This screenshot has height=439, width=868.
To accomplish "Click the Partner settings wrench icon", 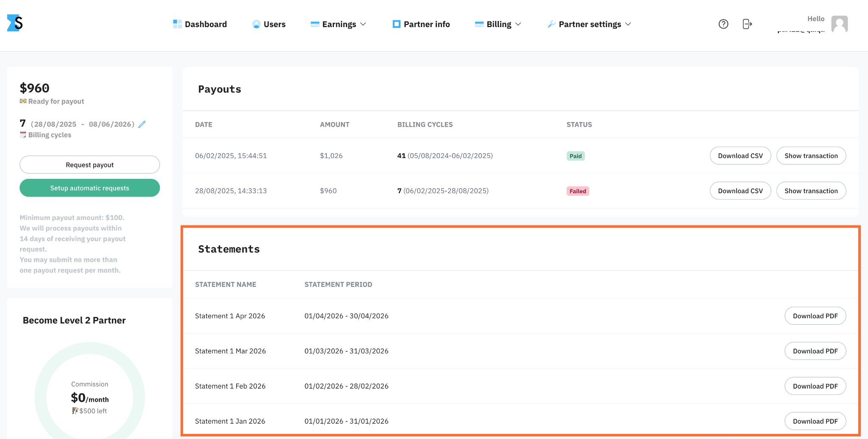I will pos(551,24).
